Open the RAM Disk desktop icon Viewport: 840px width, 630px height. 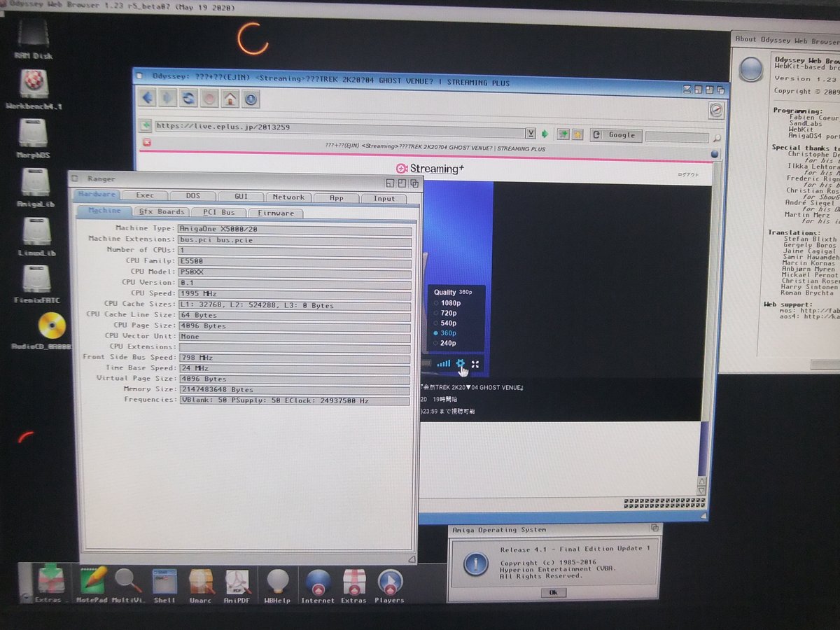tap(33, 39)
